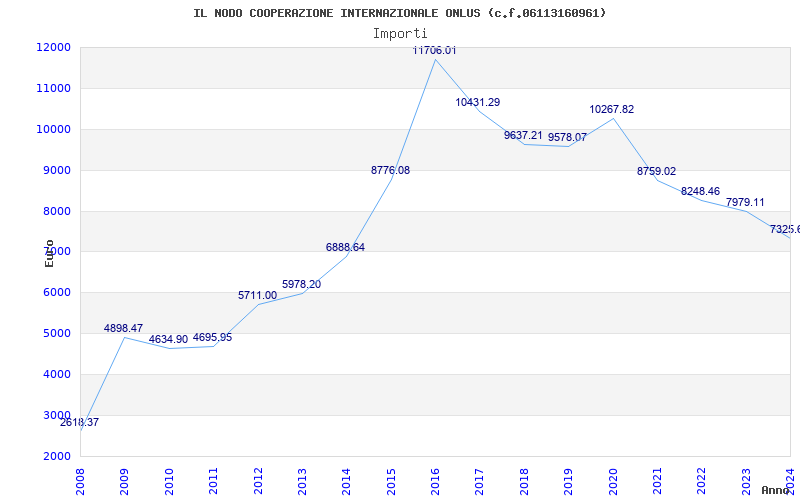
Task: Click x-axis year 2012
Action: point(258,481)
